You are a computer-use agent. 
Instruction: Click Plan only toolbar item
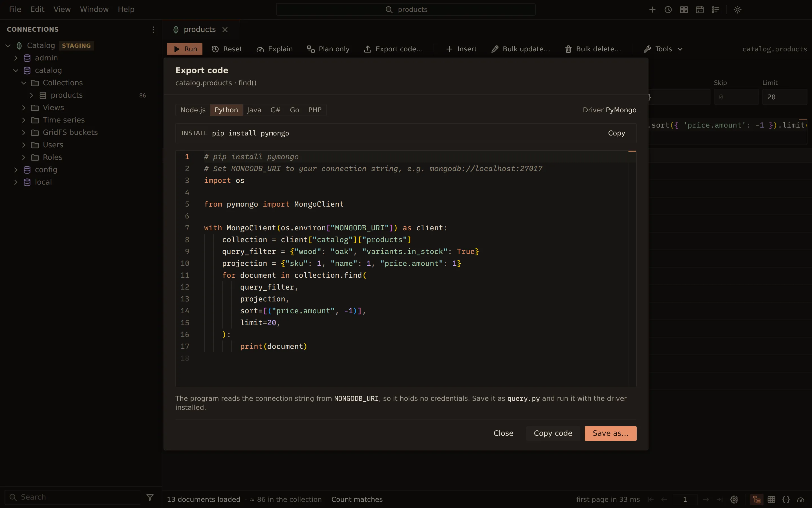tap(328, 49)
